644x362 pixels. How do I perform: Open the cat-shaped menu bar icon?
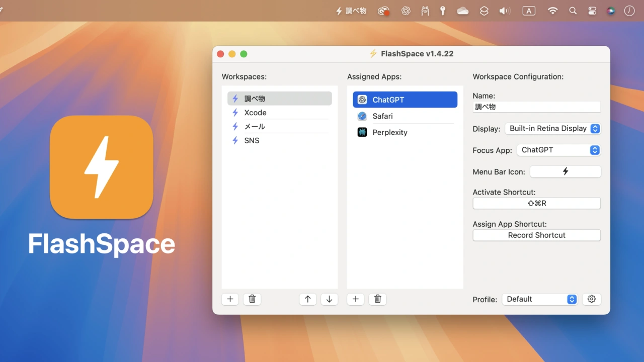[425, 11]
